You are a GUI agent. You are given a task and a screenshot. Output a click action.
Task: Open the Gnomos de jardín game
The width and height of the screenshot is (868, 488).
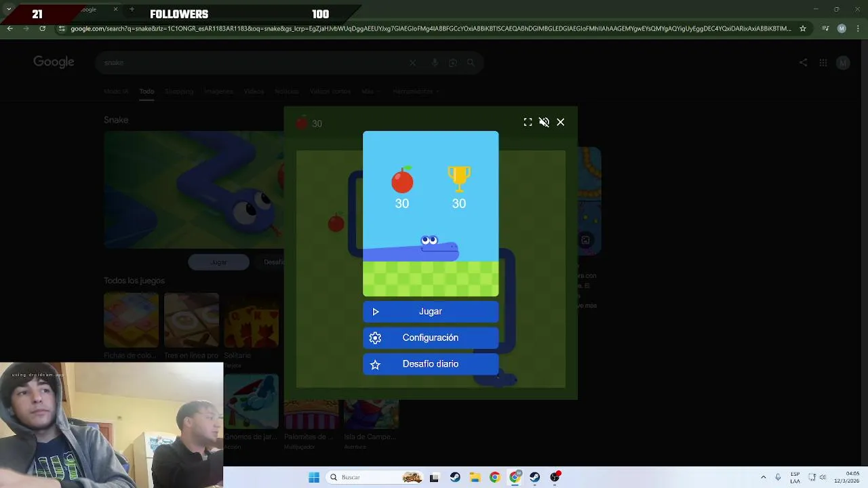pyautogui.click(x=251, y=401)
